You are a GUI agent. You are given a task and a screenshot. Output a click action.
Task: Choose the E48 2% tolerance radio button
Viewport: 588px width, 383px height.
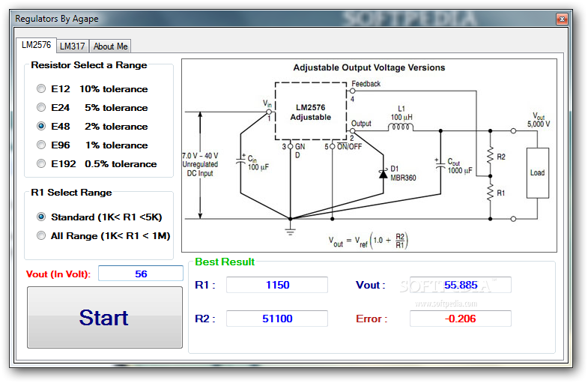pyautogui.click(x=92, y=127)
